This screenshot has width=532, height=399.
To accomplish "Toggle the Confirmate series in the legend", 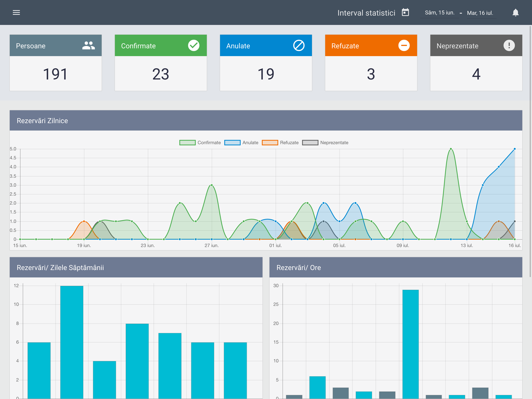I will [x=200, y=142].
